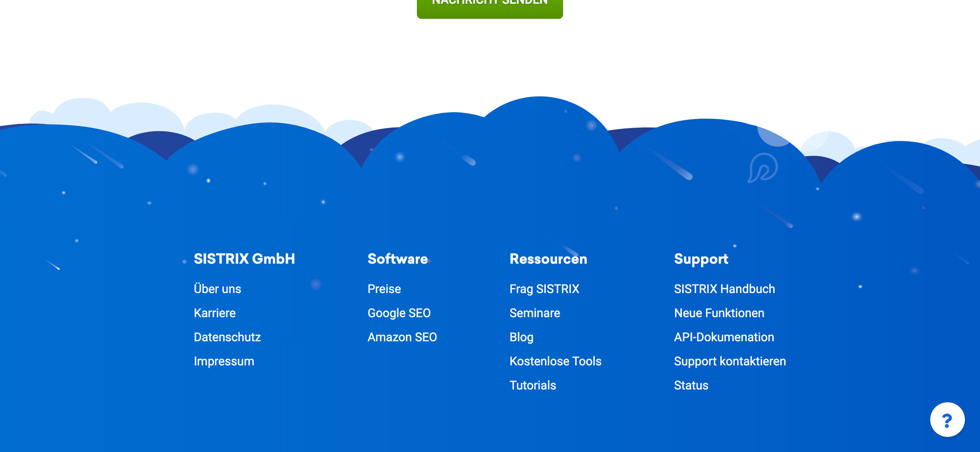The width and height of the screenshot is (980, 452).
Task: Open the Blog link
Action: pyautogui.click(x=521, y=337)
